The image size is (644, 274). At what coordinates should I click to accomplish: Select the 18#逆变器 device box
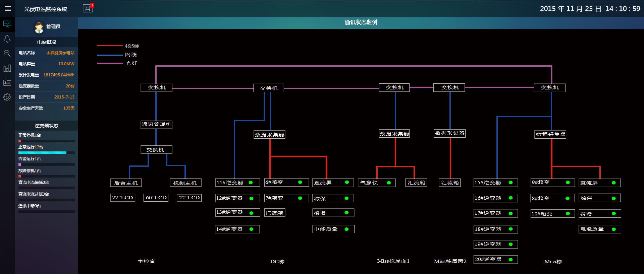point(496,229)
